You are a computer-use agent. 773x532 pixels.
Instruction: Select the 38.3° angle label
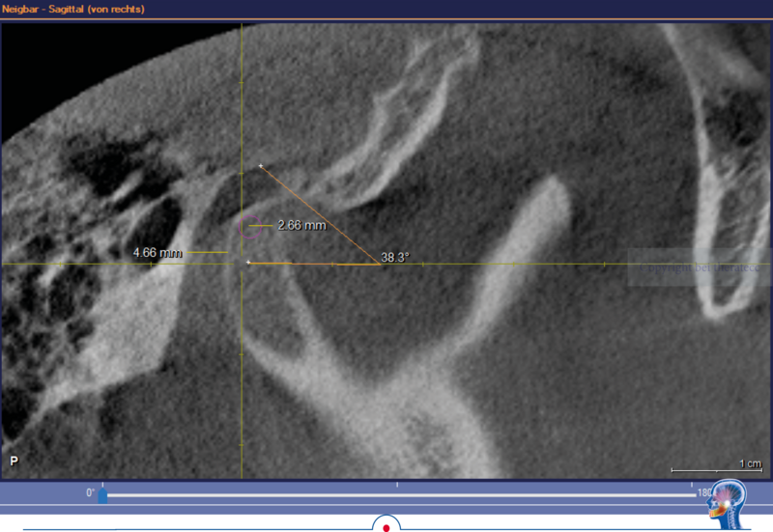pyautogui.click(x=394, y=258)
